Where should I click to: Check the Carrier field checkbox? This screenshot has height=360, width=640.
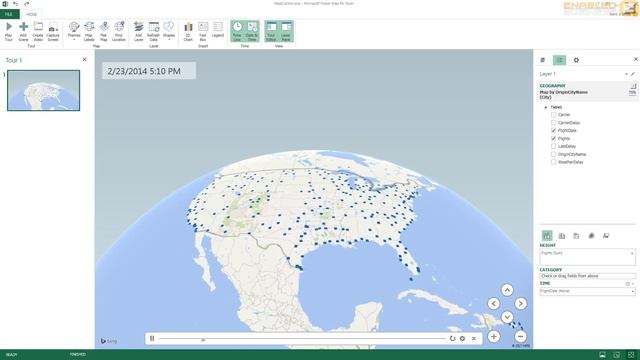coord(553,115)
